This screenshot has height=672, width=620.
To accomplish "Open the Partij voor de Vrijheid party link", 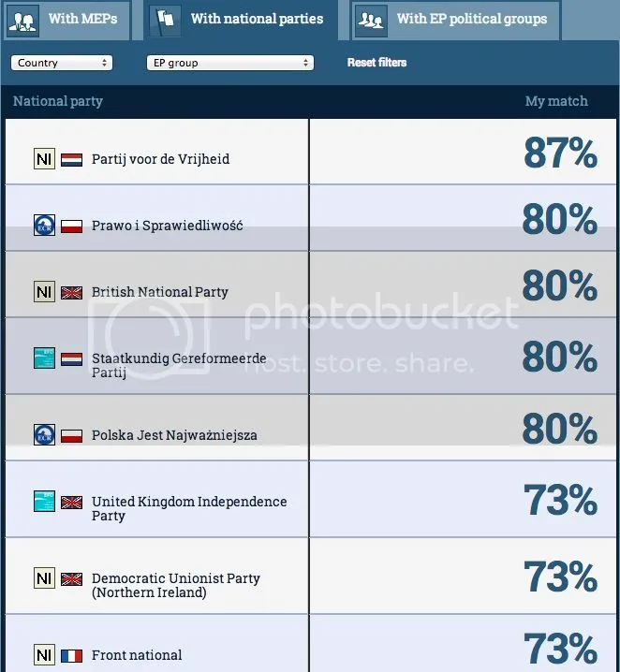I will (160, 159).
